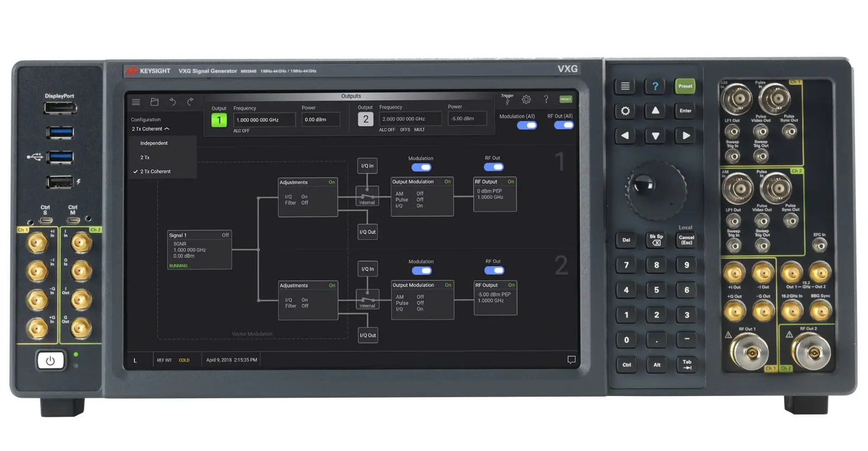This screenshot has height=451, width=868.
Task: Click the redo arrow icon on screen
Action: (x=190, y=102)
